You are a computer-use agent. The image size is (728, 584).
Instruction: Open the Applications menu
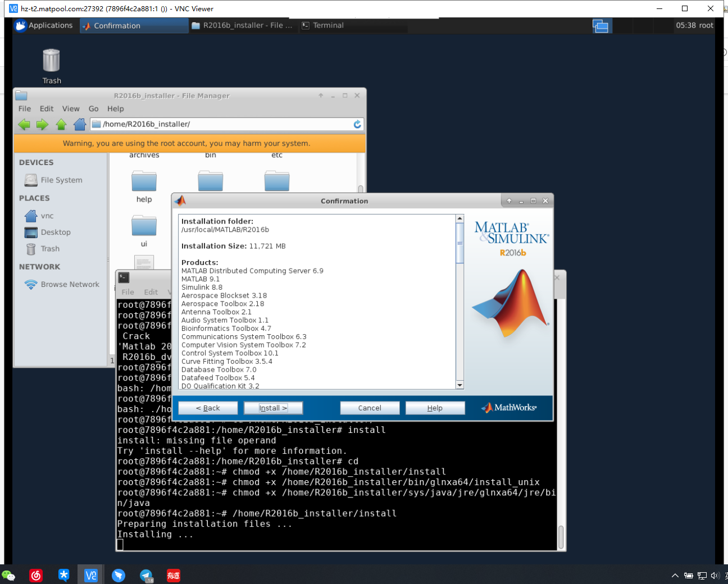click(x=44, y=25)
